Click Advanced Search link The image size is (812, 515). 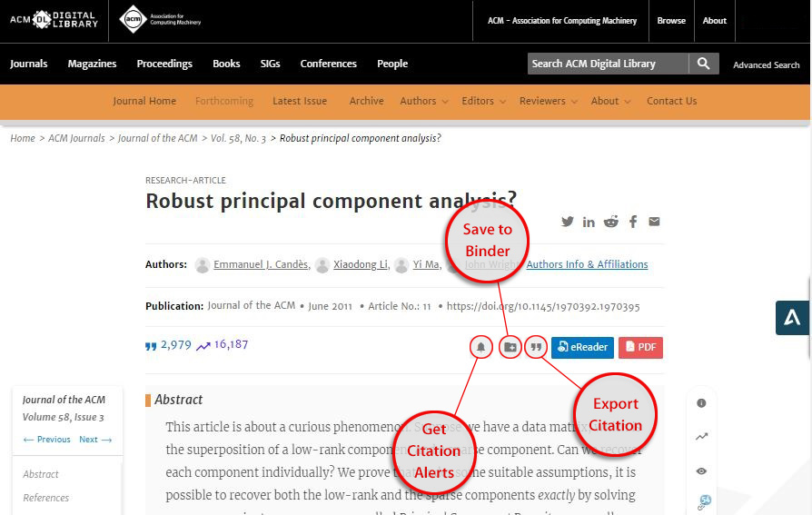click(x=766, y=64)
